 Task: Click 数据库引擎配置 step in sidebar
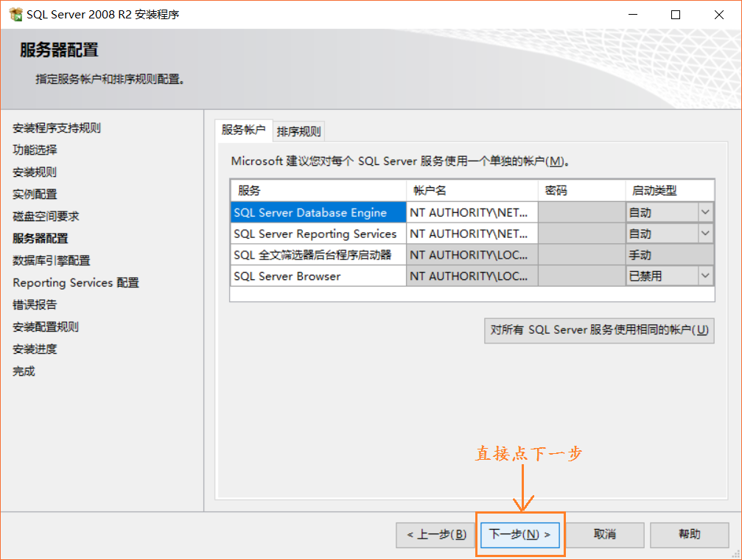point(51,260)
